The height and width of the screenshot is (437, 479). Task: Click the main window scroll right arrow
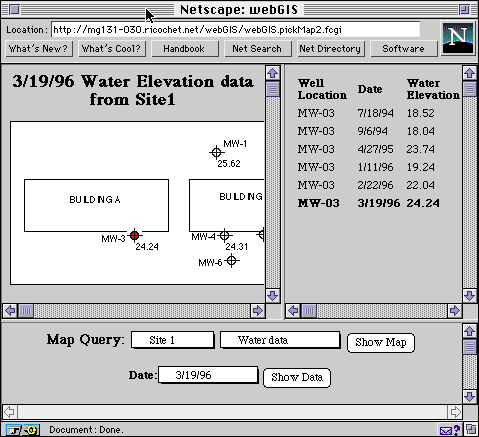455,412
